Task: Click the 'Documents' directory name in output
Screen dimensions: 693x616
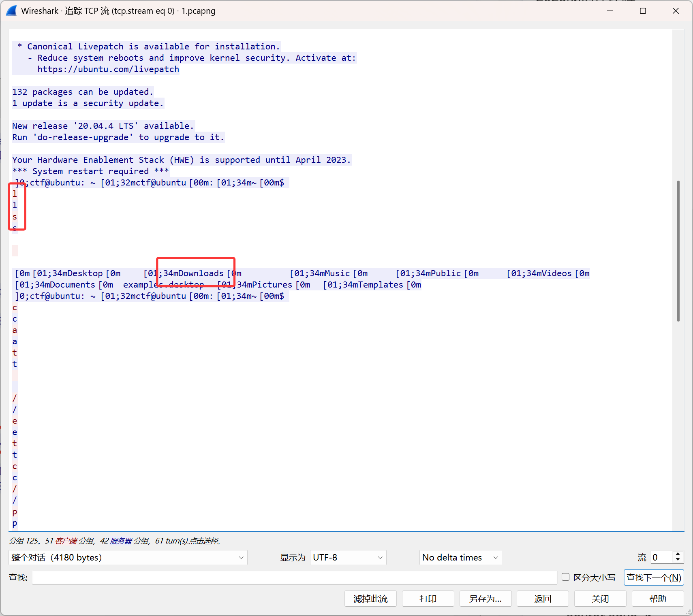Action: pyautogui.click(x=73, y=285)
